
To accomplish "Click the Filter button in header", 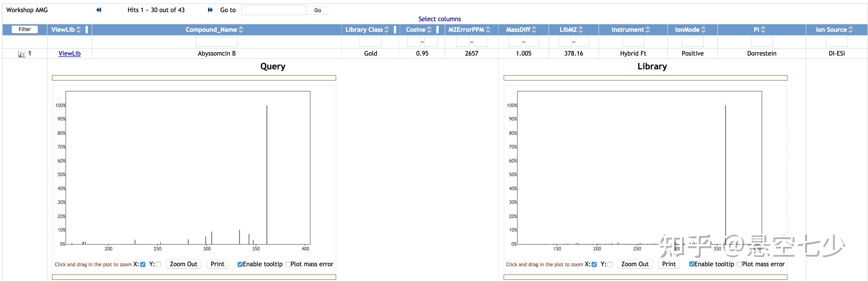I will pos(25,29).
